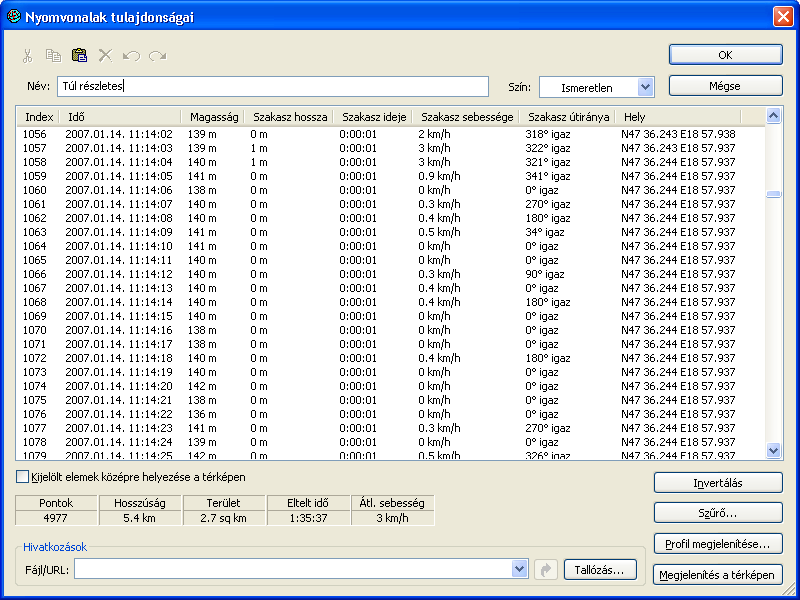Click the Copy icon in toolbar
This screenshot has width=800, height=600.
[53, 56]
